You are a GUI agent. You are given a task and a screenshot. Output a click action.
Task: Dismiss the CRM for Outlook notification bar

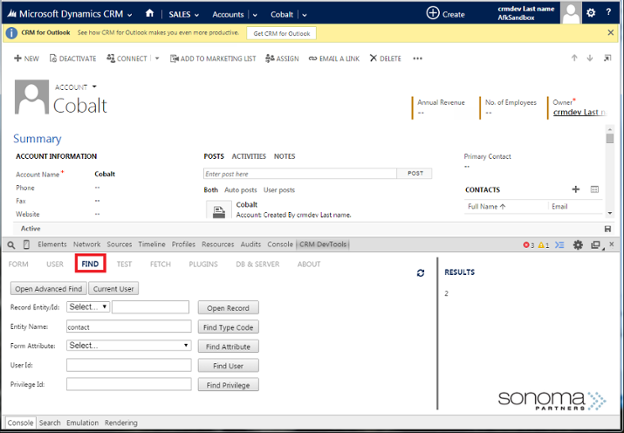click(x=611, y=33)
